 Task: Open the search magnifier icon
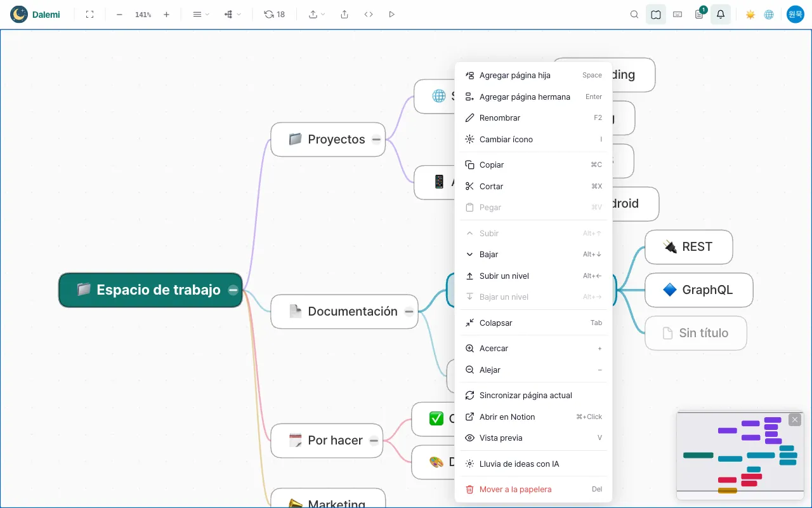(x=634, y=14)
